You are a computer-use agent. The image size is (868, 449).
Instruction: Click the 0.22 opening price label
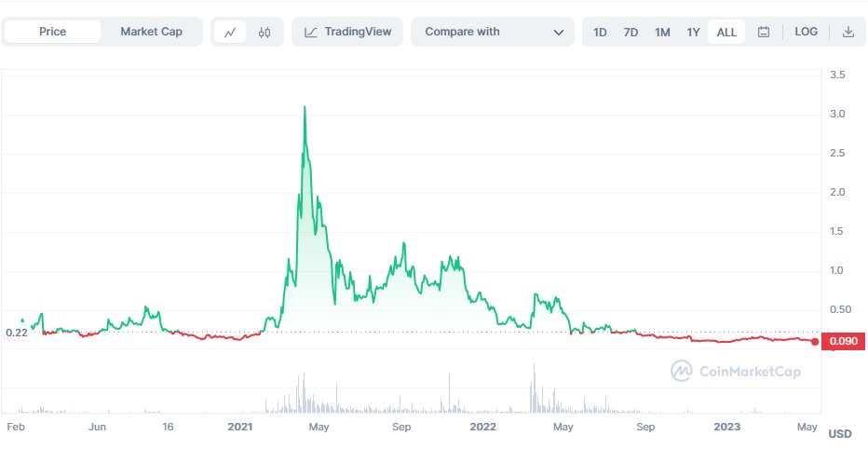pyautogui.click(x=16, y=333)
